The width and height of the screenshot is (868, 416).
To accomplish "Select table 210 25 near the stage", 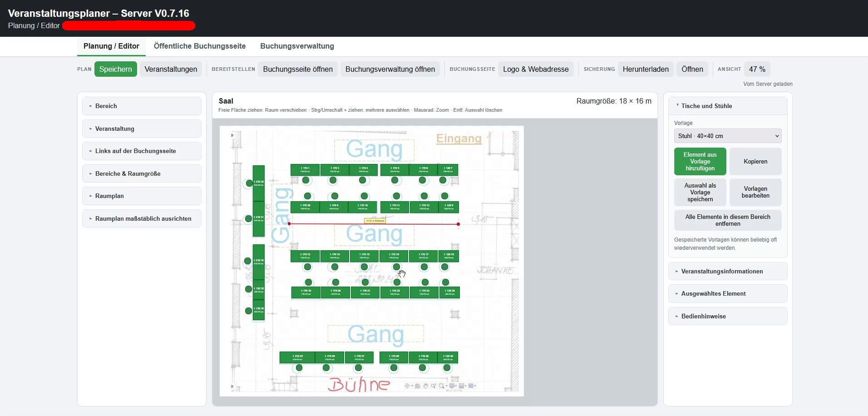I will (297, 357).
